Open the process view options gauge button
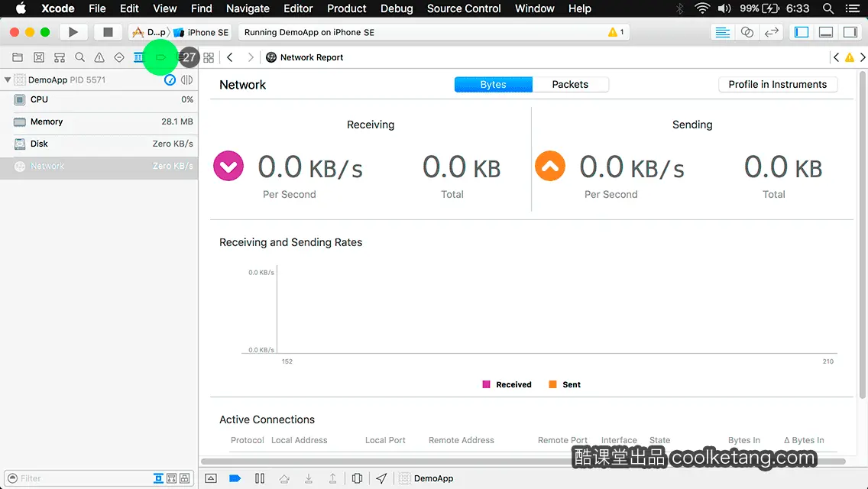This screenshot has width=868, height=489. click(170, 79)
